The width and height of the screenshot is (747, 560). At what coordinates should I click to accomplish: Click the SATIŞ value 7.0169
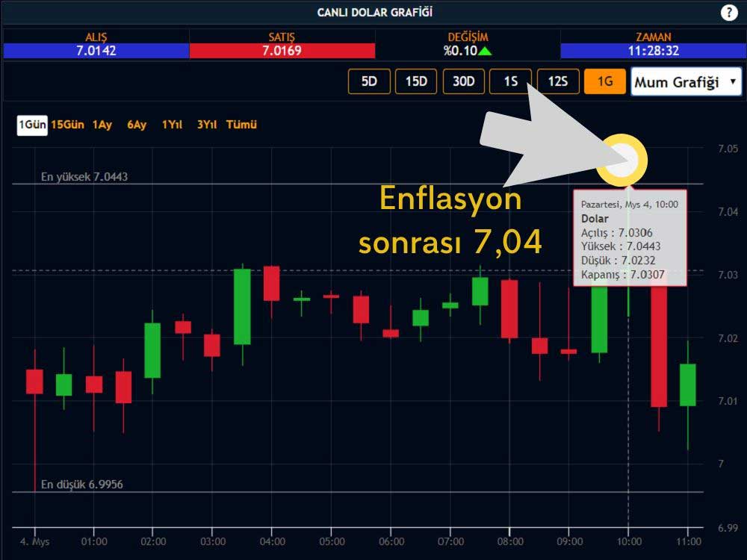coord(282,51)
